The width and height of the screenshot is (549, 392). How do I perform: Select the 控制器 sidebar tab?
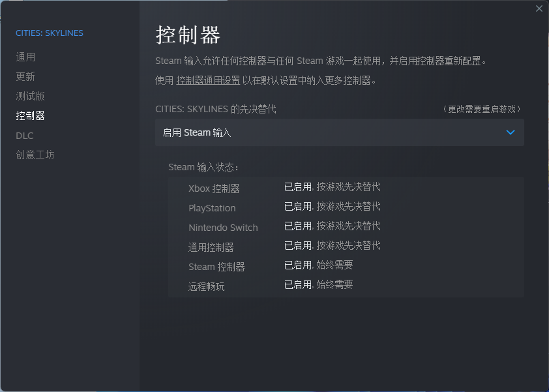pyautogui.click(x=30, y=116)
